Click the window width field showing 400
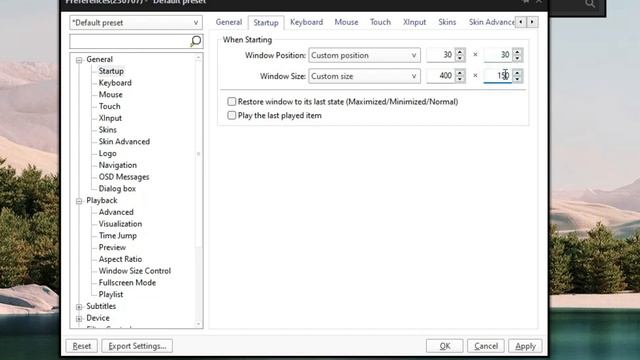The image size is (640, 360). coord(440,76)
